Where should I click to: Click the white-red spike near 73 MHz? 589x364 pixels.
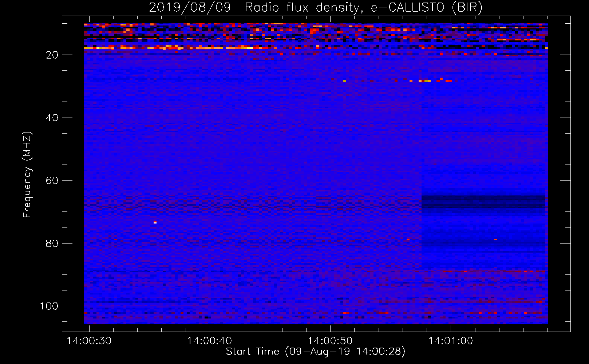click(x=155, y=222)
